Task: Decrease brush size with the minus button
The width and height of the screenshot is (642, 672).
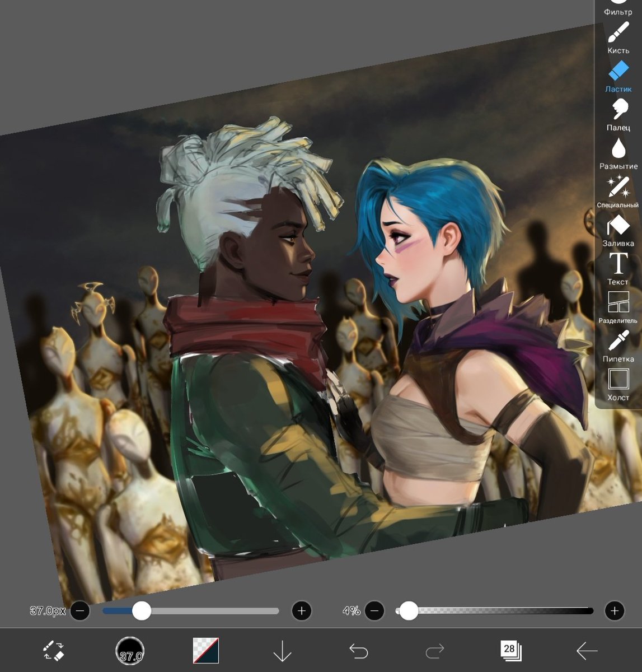Action: tap(81, 611)
